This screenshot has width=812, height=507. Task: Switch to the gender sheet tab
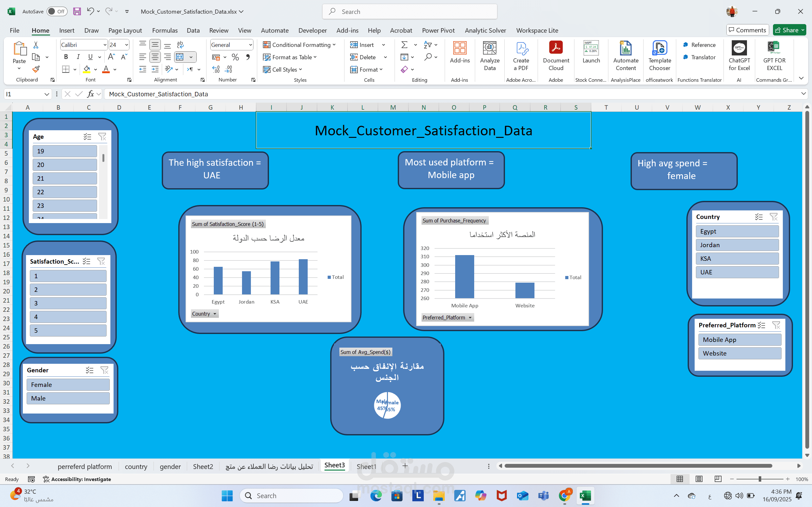click(x=170, y=466)
